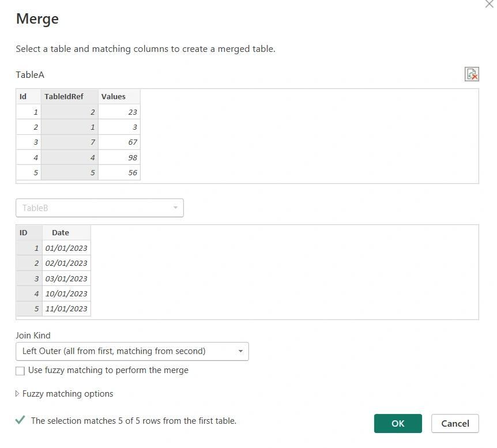
Task: Select the Date column header in TableB
Action: point(66,233)
